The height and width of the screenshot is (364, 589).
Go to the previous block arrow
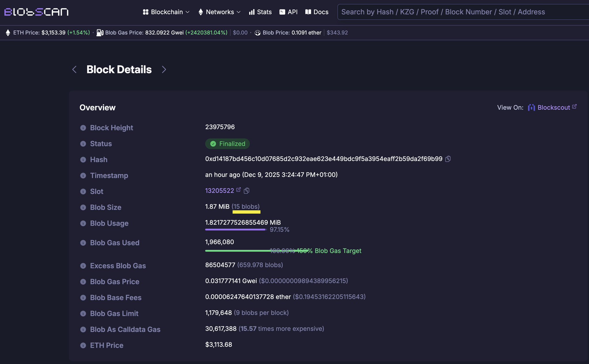point(74,69)
